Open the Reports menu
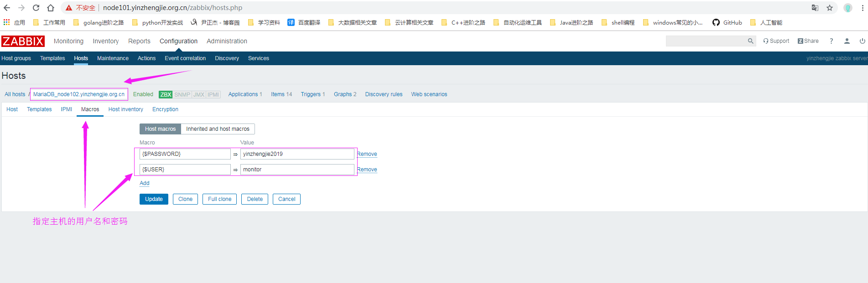Screen dimensions: 868x283 [x=139, y=41]
